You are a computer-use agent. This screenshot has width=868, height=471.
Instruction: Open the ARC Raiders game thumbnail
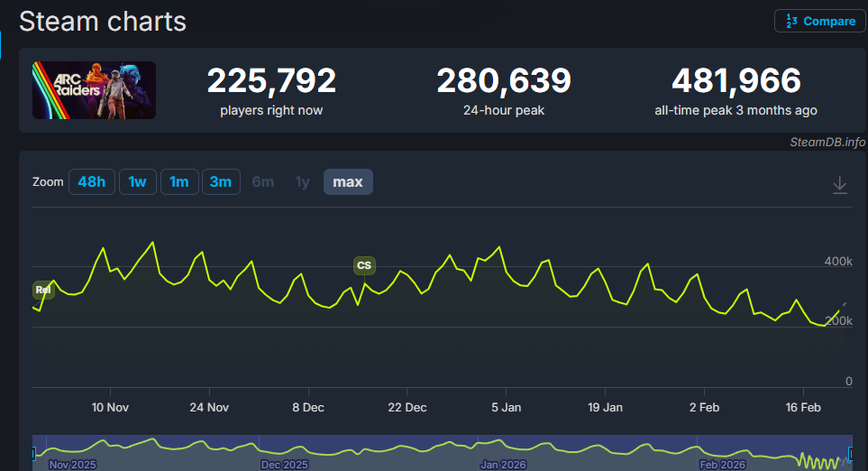[94, 90]
